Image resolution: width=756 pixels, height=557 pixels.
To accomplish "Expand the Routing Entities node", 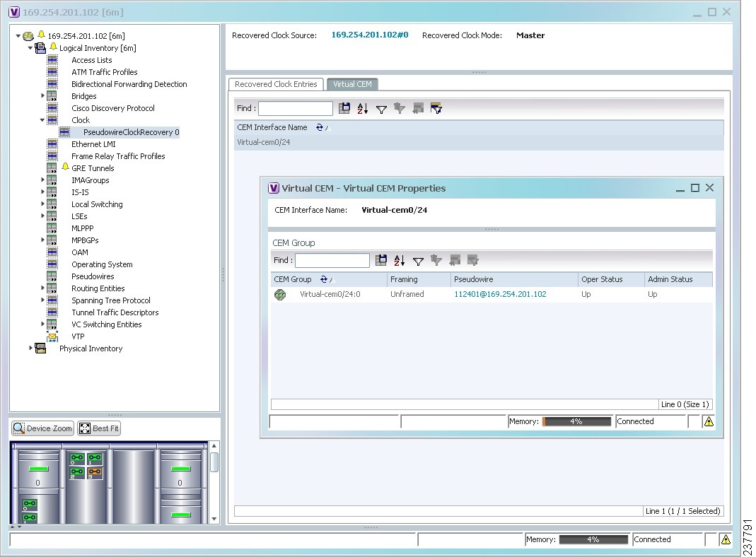I will pos(42,288).
